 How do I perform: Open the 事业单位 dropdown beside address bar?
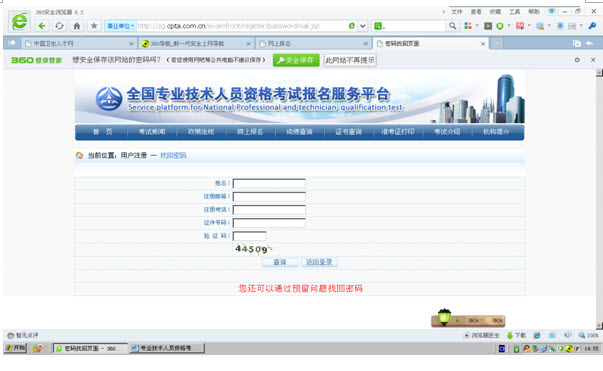point(120,26)
